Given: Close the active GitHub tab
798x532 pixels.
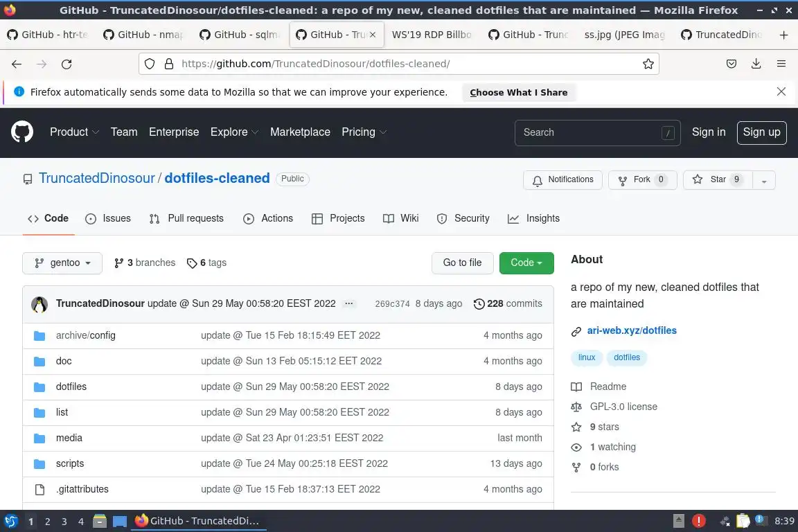Looking at the screenshot, I should click(x=373, y=35).
